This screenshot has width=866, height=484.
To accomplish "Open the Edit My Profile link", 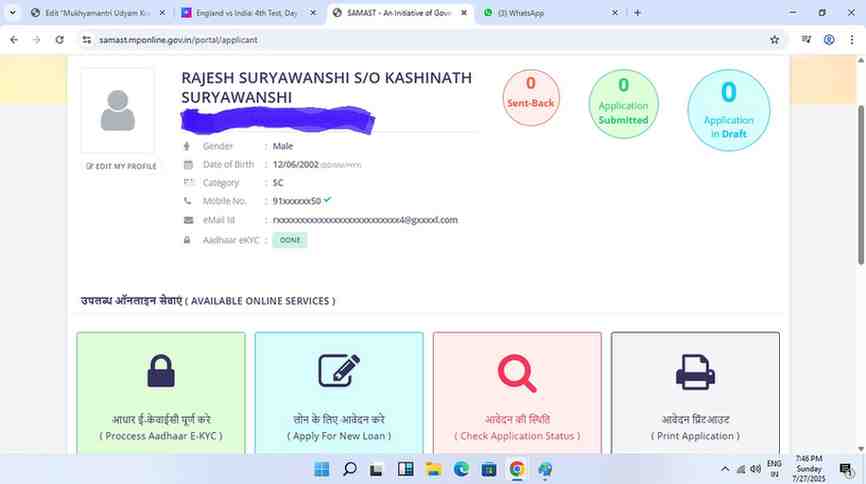I will click(122, 166).
